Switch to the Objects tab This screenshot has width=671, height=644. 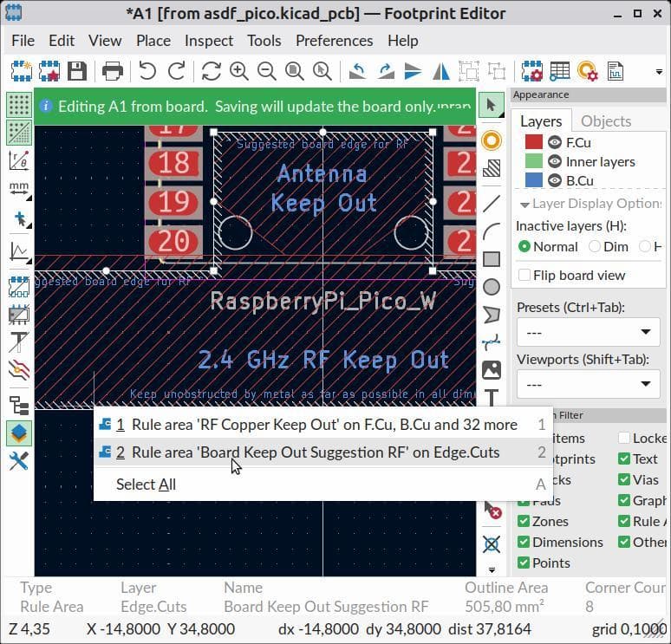click(x=606, y=121)
